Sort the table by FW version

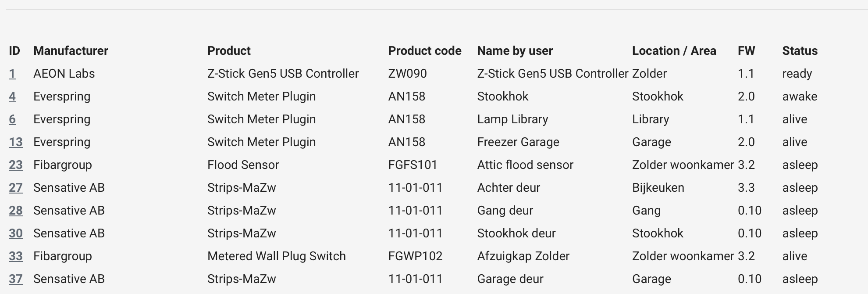click(x=746, y=50)
